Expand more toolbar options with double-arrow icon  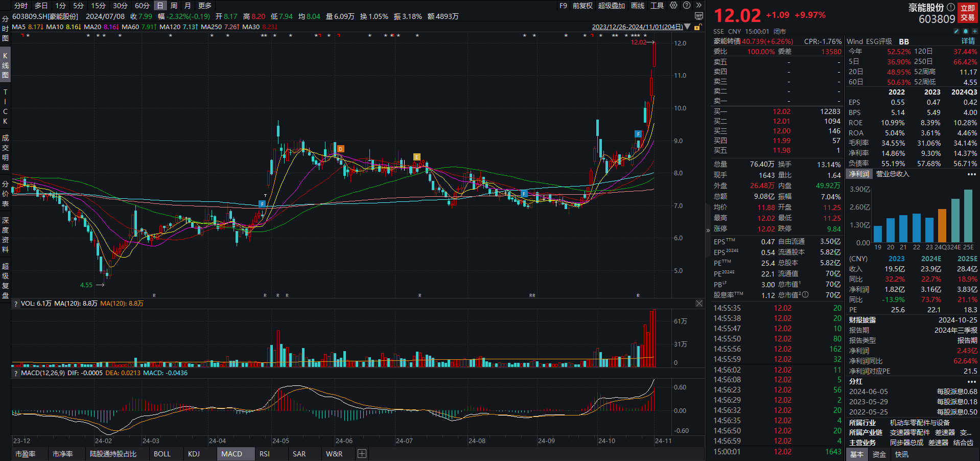click(x=699, y=5)
